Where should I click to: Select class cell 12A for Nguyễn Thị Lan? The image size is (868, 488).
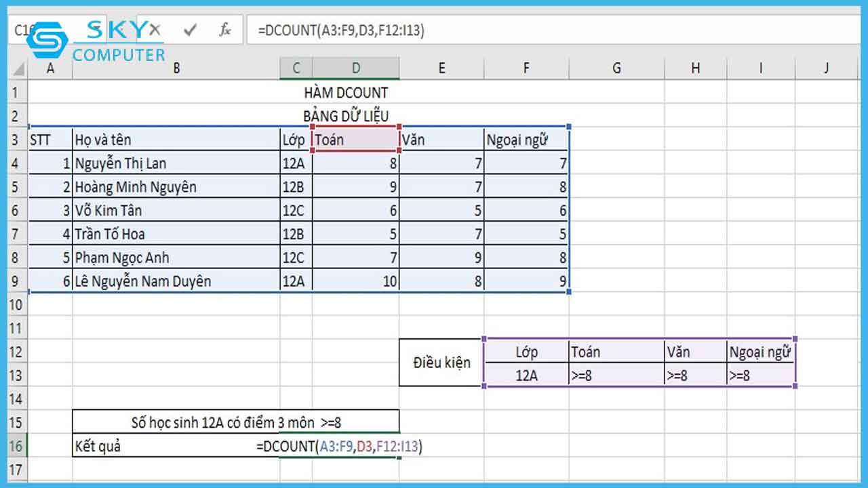click(296, 163)
